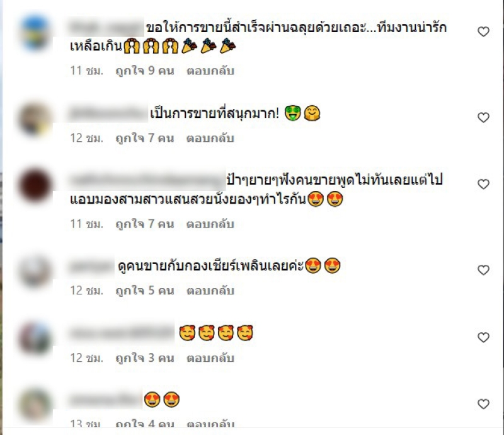
Task: Reply to the four smiling-hearts emoji comment
Action: pos(210,358)
